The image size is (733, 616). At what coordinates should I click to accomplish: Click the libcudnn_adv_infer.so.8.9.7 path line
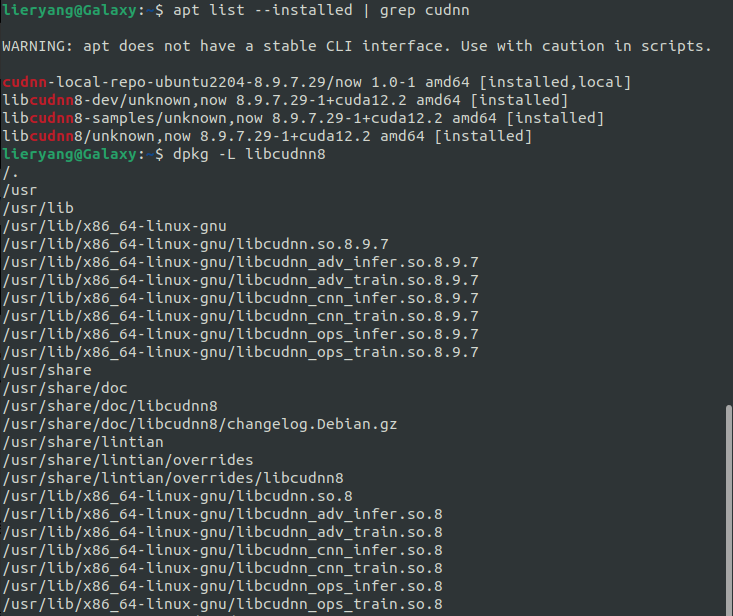pyautogui.click(x=240, y=262)
